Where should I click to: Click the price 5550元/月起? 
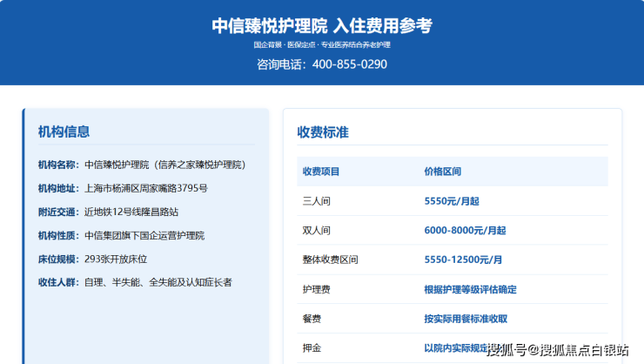click(452, 201)
